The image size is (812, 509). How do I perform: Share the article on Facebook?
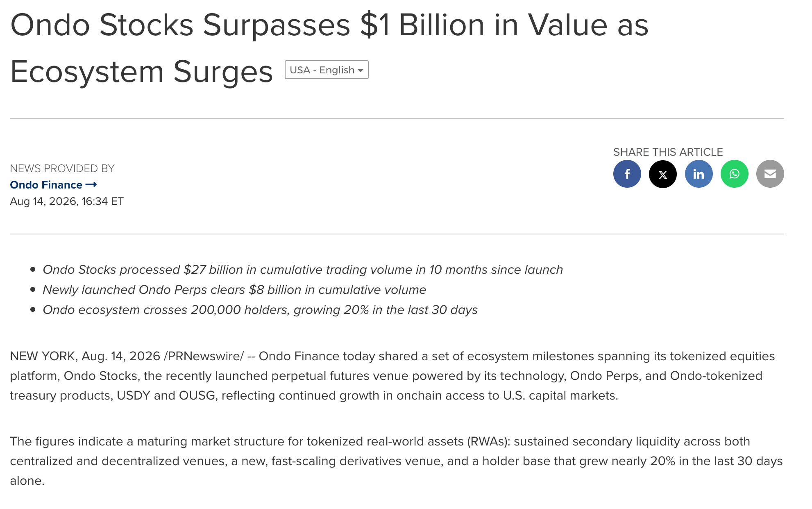pos(627,174)
